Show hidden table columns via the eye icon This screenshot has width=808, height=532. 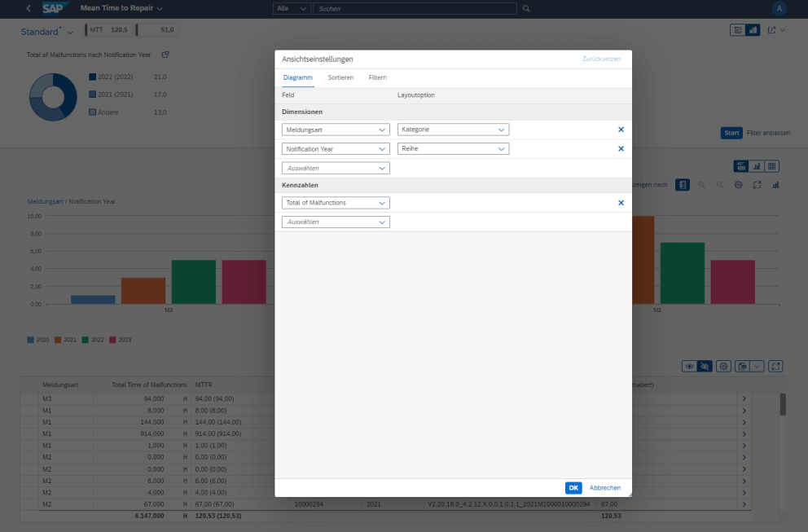click(x=689, y=366)
